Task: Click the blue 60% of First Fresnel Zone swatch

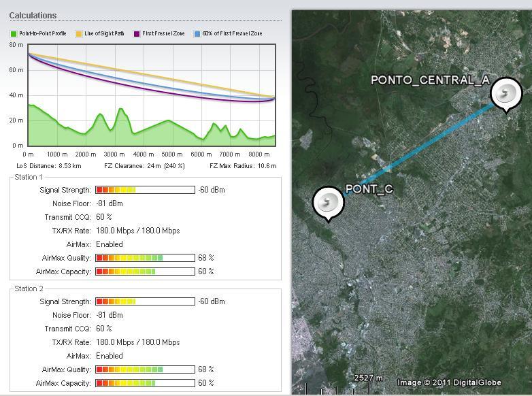Action: point(197,33)
